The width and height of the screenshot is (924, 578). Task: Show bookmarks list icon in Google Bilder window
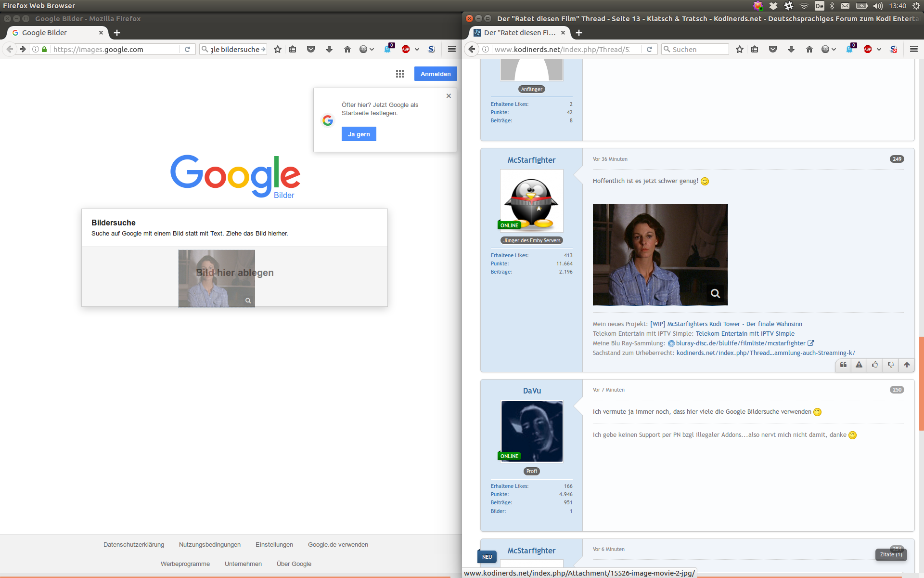pos(293,49)
